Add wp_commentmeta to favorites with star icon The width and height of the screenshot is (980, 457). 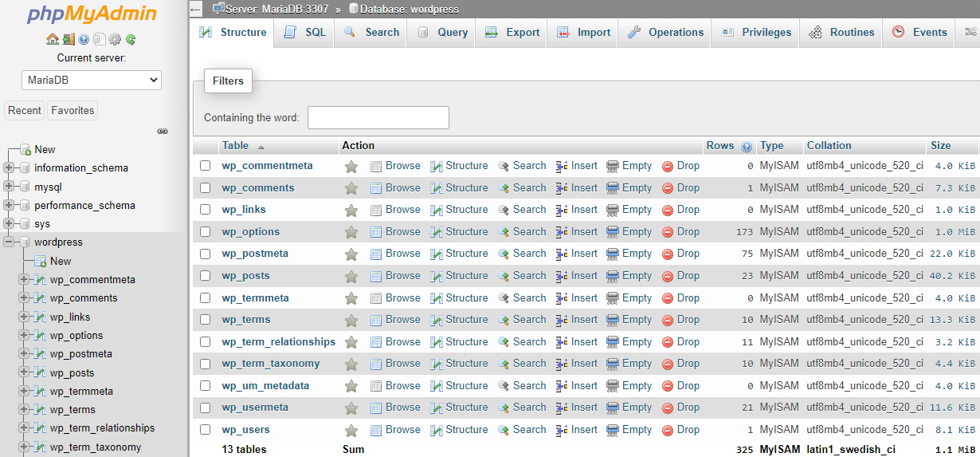(x=351, y=167)
